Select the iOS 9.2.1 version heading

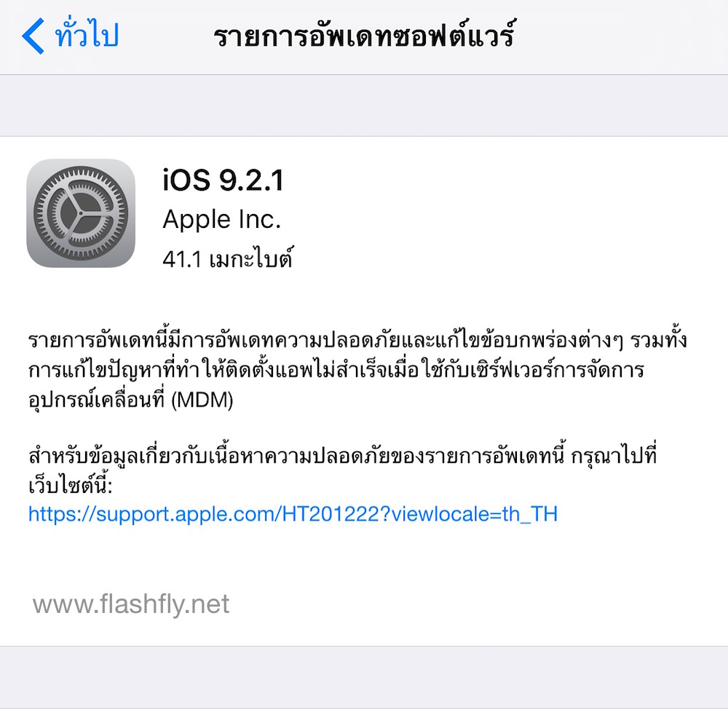pos(223,180)
